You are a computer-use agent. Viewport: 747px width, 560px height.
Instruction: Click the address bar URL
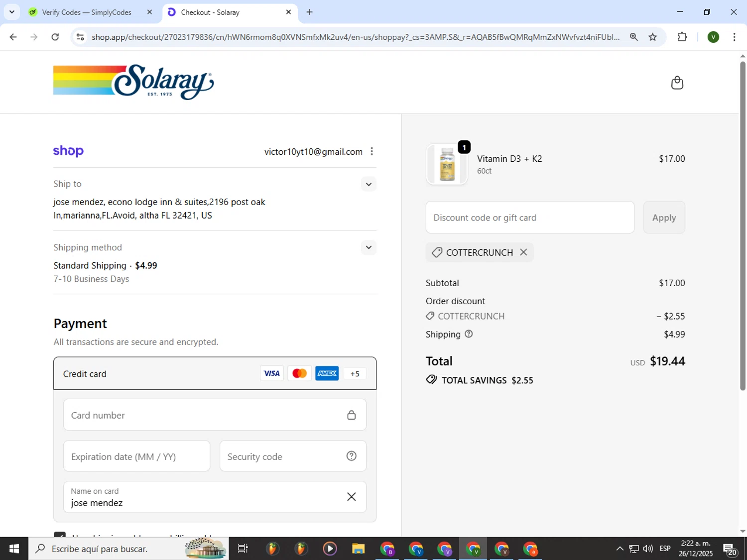(356, 37)
